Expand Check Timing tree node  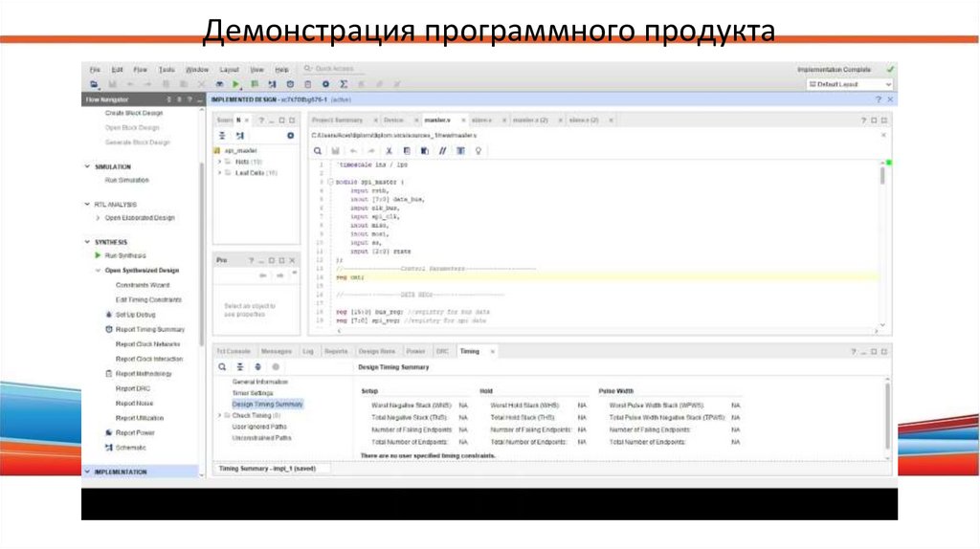click(x=219, y=415)
